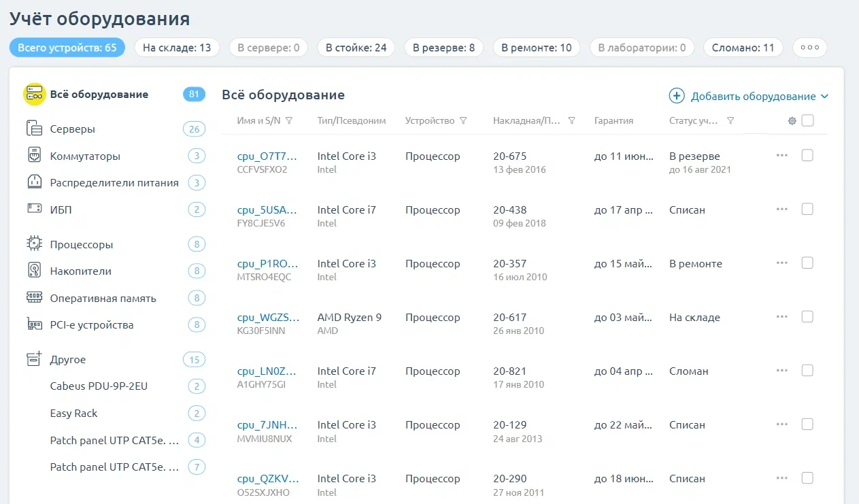
Task: Check the row checkbox for invoice 20-675
Action: [x=807, y=155]
